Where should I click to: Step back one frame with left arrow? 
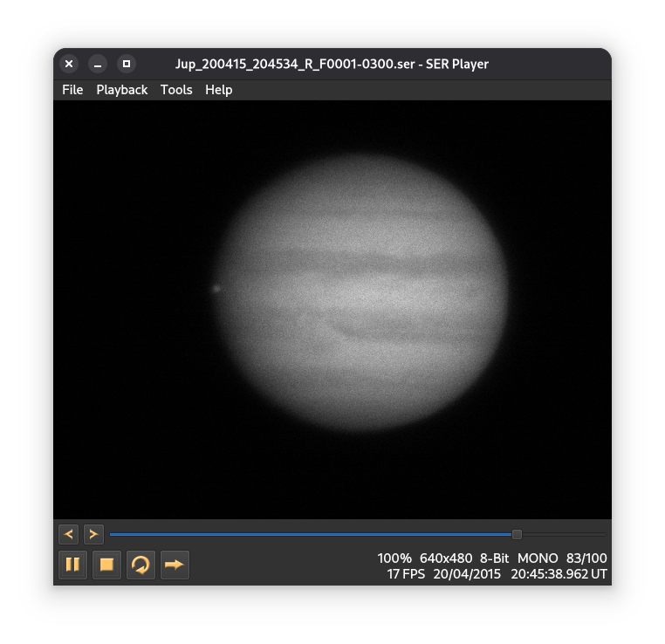pyautogui.click(x=68, y=534)
